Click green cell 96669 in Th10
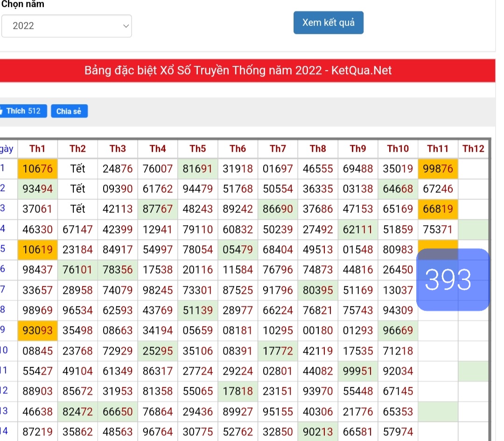Viewport: 504px width, 441px height. click(x=398, y=330)
